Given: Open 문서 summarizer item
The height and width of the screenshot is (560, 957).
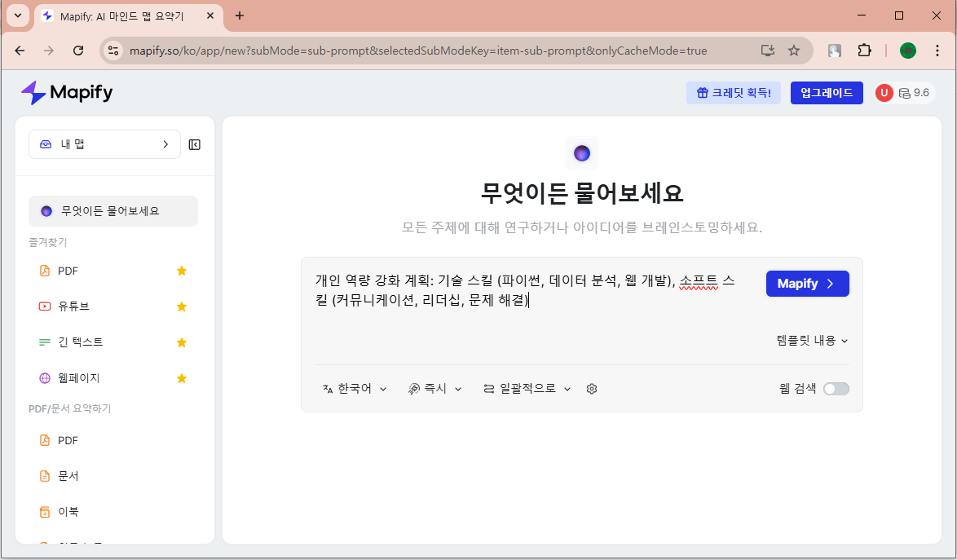Looking at the screenshot, I should [x=113, y=476].
